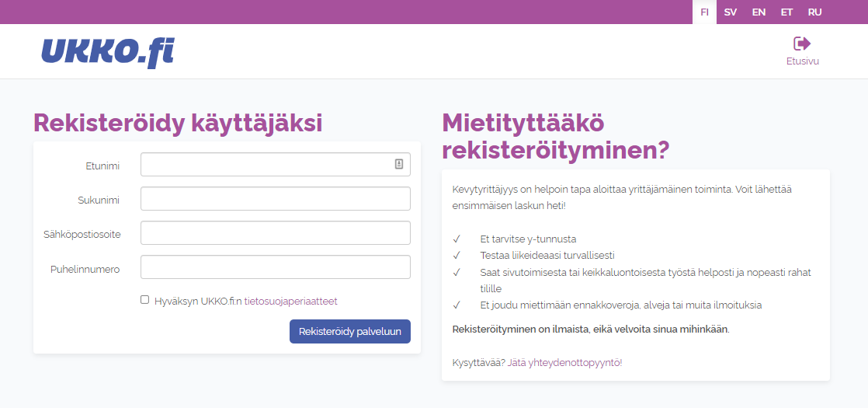Click the Sukunimi label
Screen dimensions: 868x408
coord(99,201)
